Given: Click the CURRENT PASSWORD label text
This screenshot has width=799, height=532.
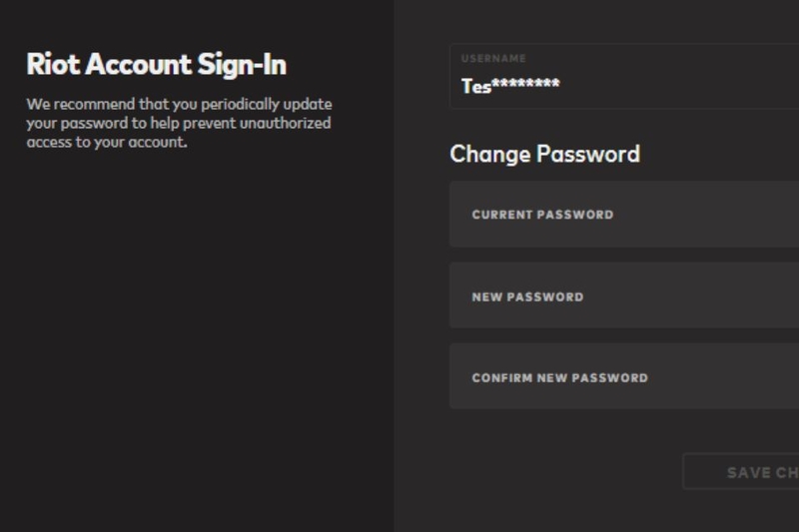Looking at the screenshot, I should click(542, 215).
